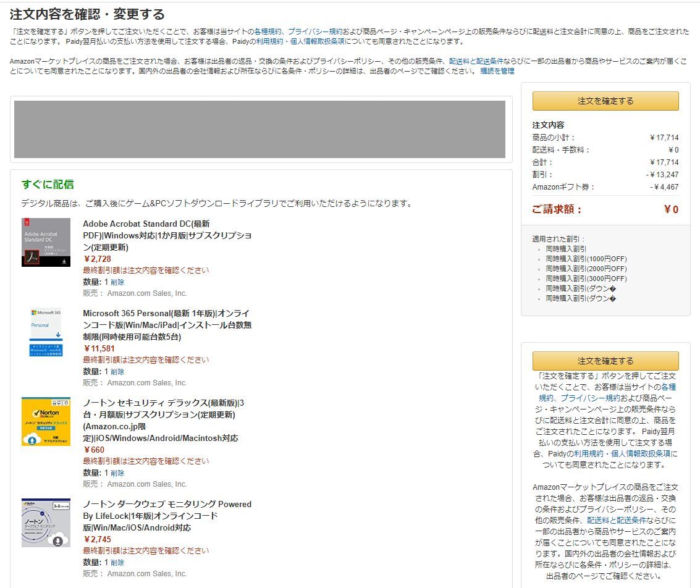Click the 割引 -￥13,247 row
This screenshot has height=588, width=700.
coord(605,174)
